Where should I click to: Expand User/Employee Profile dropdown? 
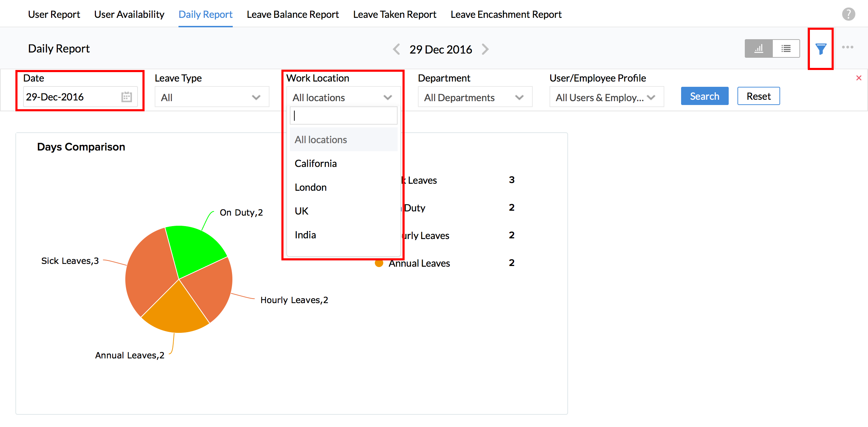click(606, 97)
